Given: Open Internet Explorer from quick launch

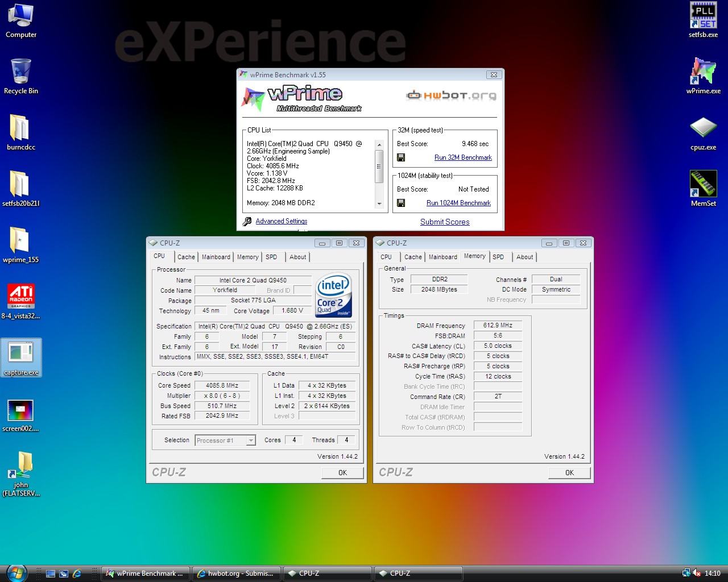Looking at the screenshot, I should (x=77, y=573).
